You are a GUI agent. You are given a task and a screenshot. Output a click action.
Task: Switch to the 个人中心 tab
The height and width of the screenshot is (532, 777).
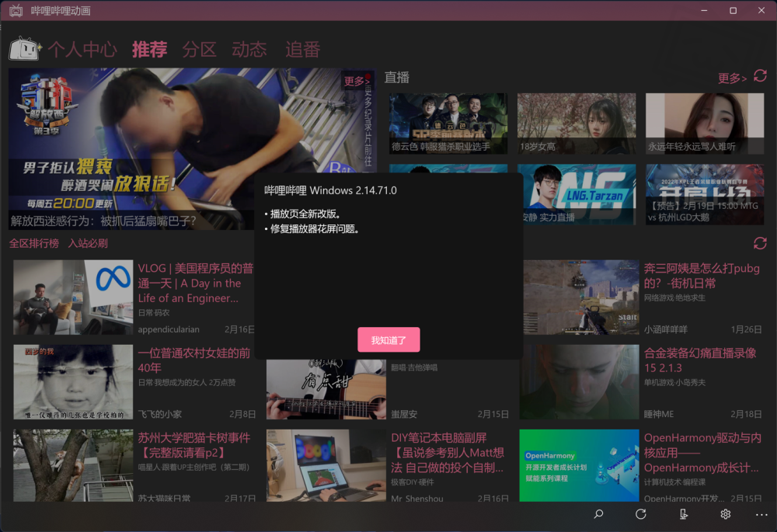(x=82, y=50)
